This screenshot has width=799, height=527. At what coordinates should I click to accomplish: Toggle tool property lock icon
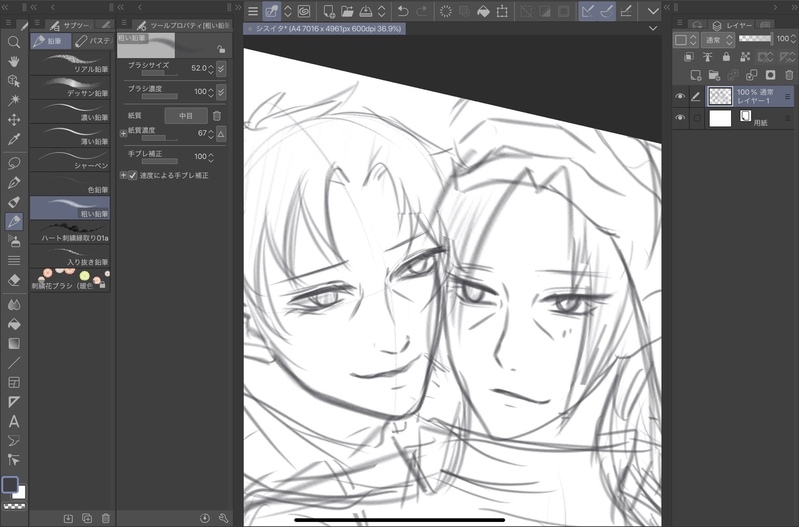[221, 49]
